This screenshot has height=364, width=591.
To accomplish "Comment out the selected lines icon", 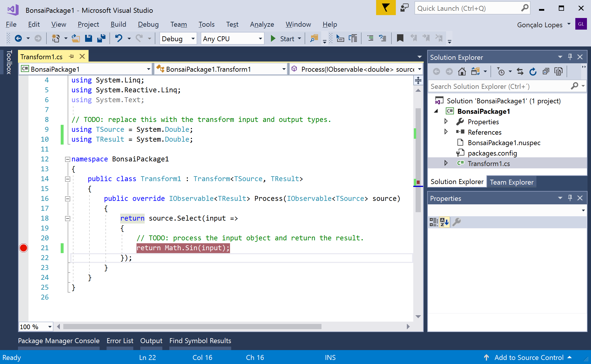I will [x=370, y=38].
